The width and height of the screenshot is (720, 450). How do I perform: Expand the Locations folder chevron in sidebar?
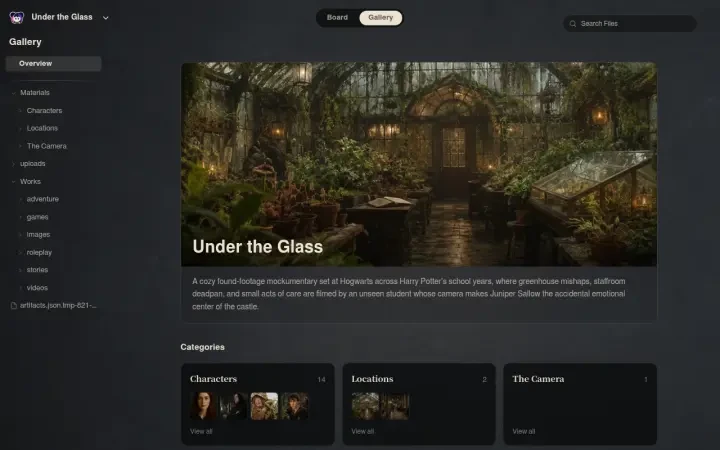point(20,129)
